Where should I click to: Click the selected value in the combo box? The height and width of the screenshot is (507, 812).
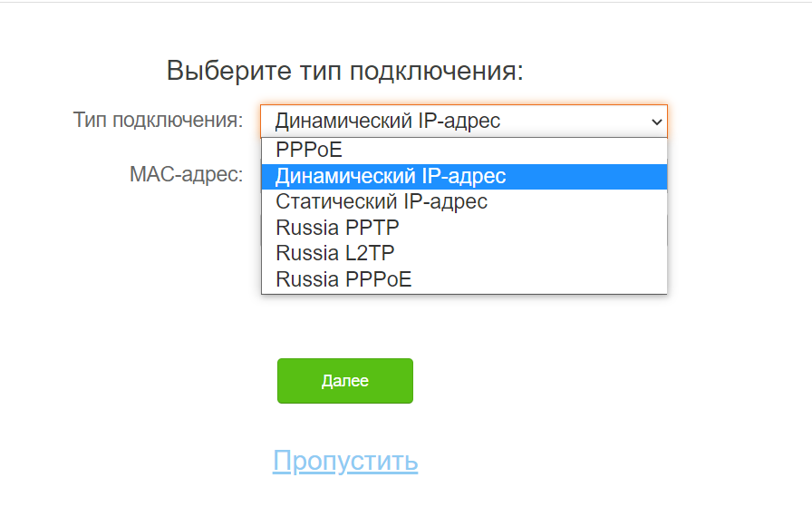pyautogui.click(x=388, y=121)
